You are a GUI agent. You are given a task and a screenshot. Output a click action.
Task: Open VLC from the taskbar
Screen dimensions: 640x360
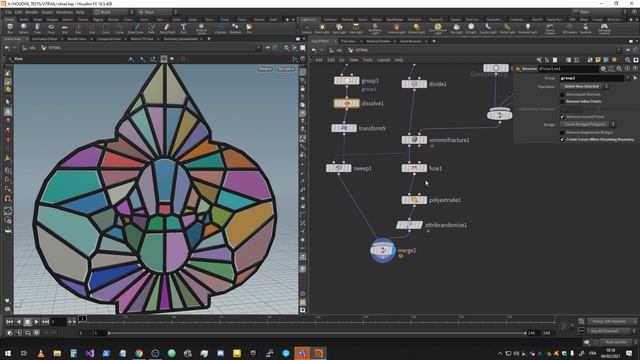[41, 353]
